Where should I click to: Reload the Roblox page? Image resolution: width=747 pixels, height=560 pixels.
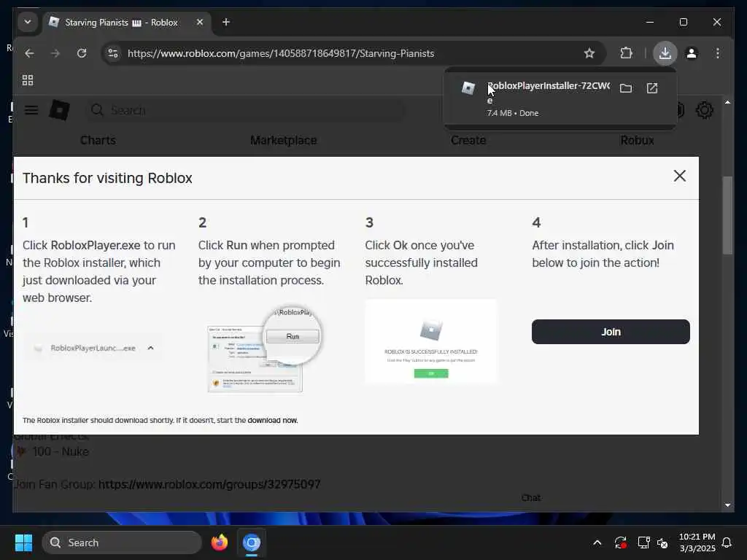click(82, 53)
